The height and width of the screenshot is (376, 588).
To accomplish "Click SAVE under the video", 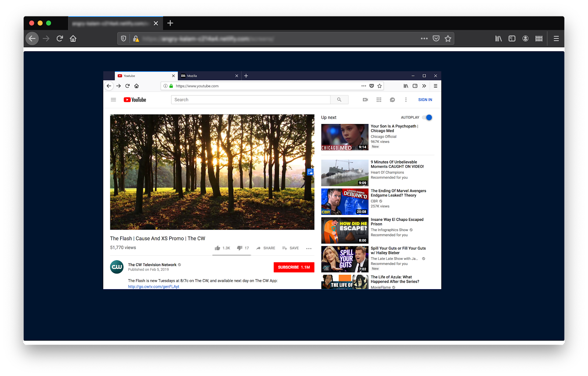I will tap(290, 248).
